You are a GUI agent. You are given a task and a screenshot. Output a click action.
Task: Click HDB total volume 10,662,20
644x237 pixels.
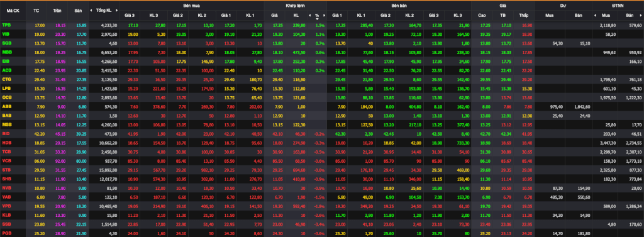coord(108,143)
